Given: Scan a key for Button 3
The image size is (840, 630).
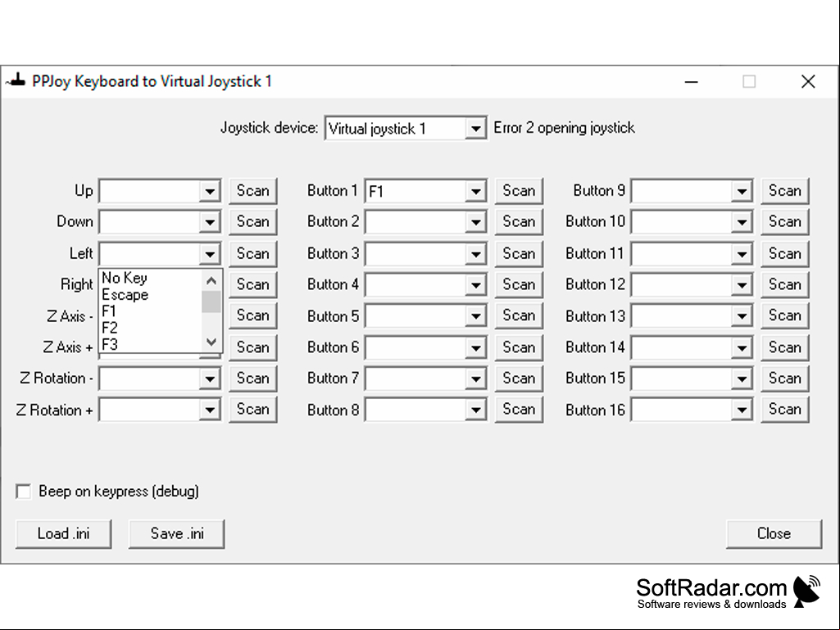Looking at the screenshot, I should [519, 253].
